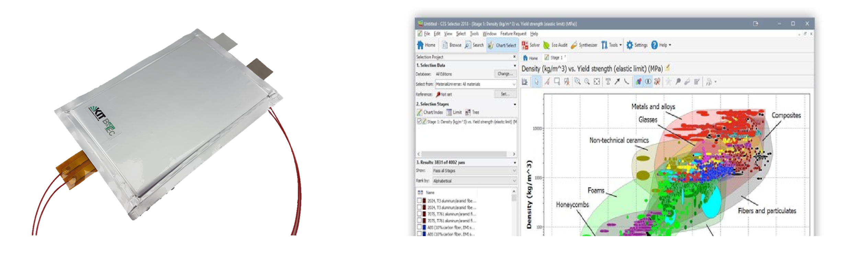Expand the Tools toolbar dropdown arrow
Image resolution: width=868 pixels, height=255 pixels.
click(620, 45)
